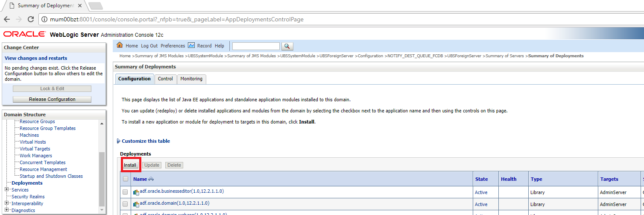Screen dimensions: 644x215
Task: Click the Summary of Servers breadcrumb
Action: [x=505, y=56]
